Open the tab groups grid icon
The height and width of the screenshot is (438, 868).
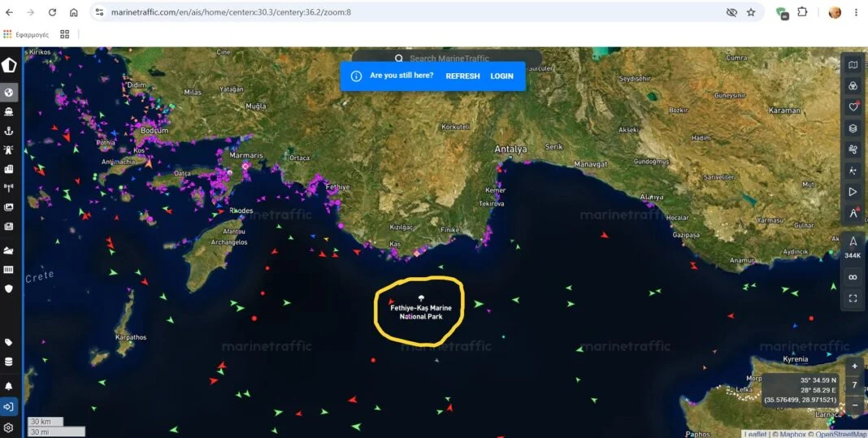65,34
